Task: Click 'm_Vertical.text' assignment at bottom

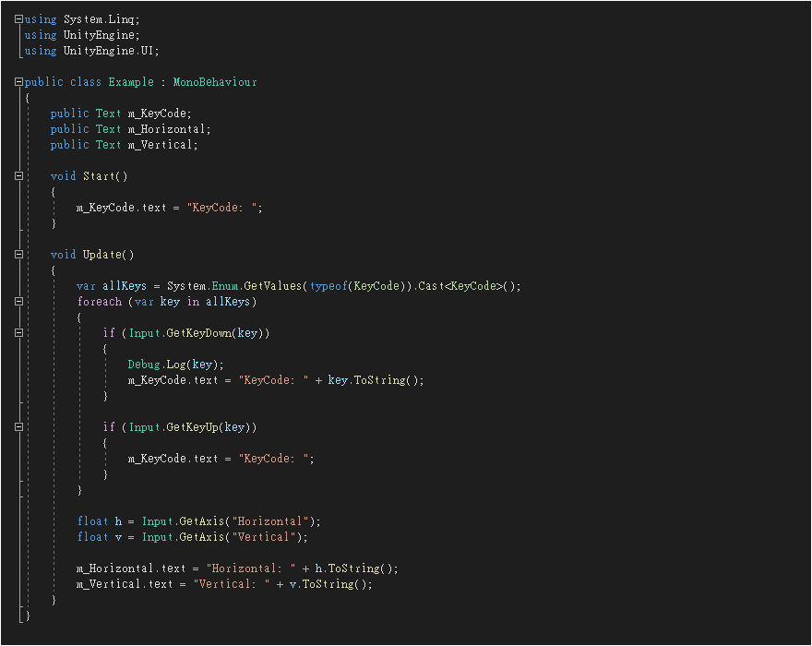Action: 125,584
